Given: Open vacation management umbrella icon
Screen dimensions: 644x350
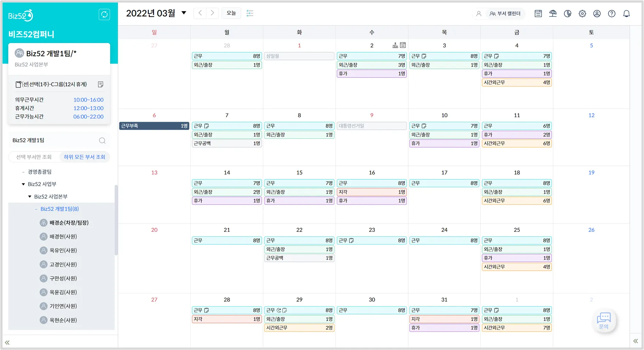Looking at the screenshot, I should coord(553,14).
